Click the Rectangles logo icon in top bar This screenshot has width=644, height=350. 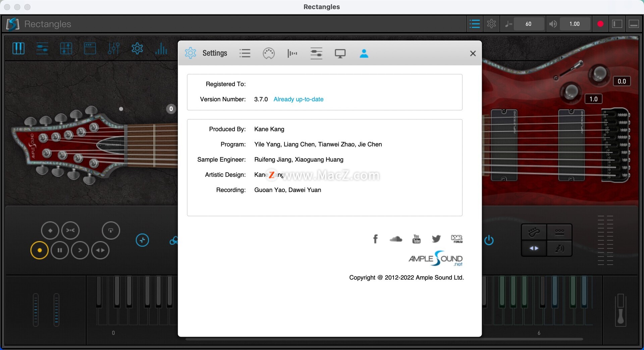[13, 24]
